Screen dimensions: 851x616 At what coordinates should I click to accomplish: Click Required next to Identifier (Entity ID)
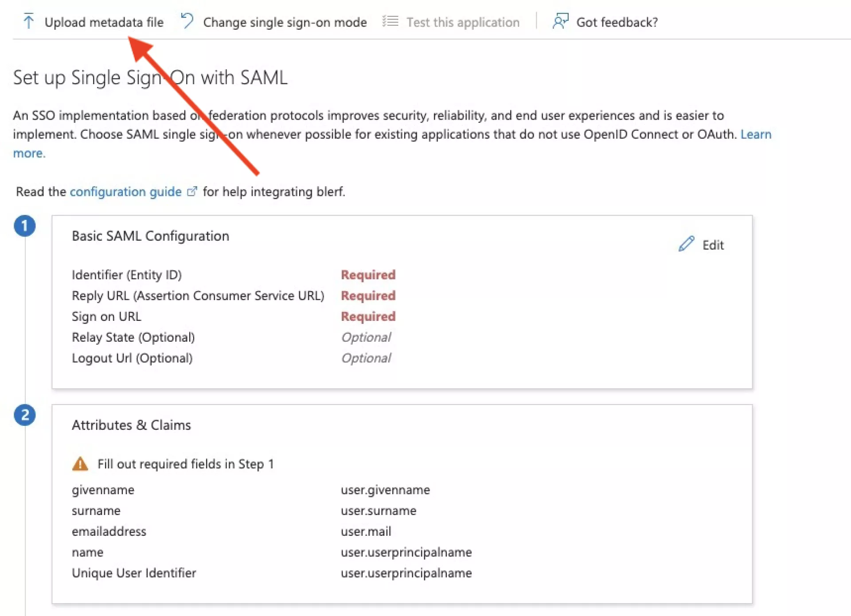(368, 275)
